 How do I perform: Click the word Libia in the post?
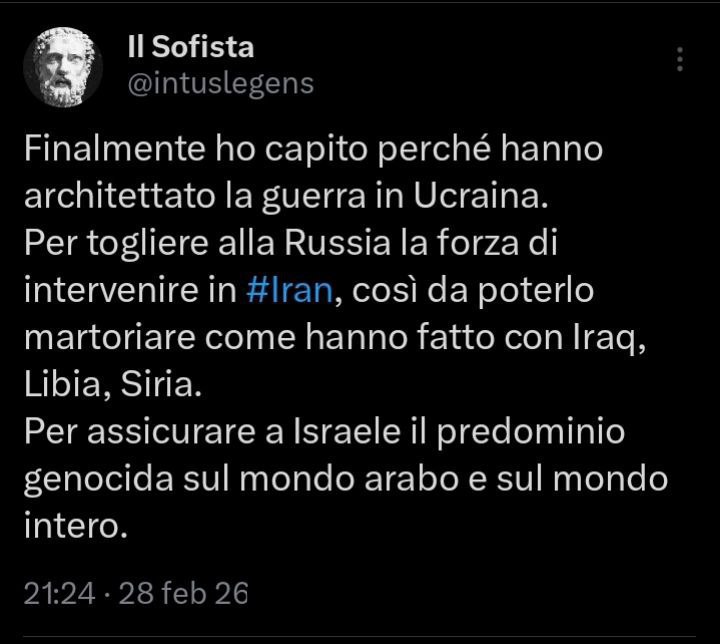55,382
